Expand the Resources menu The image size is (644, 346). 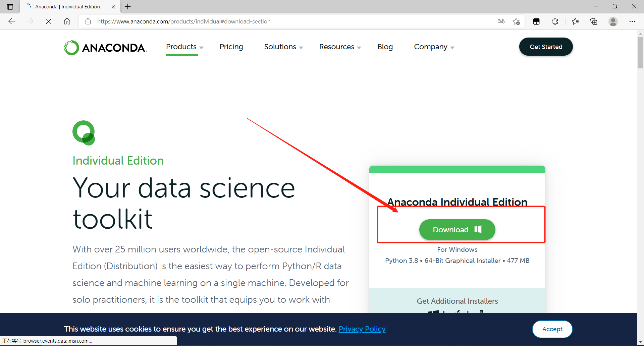pos(340,47)
